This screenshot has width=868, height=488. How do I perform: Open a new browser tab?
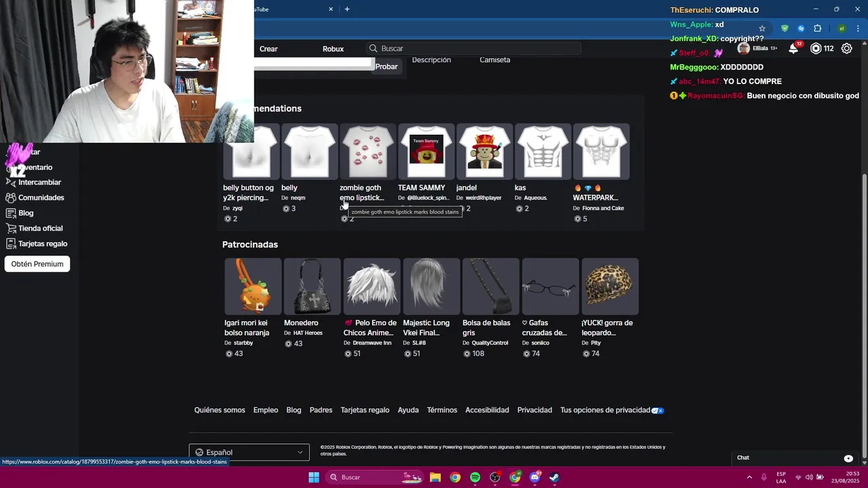[347, 9]
